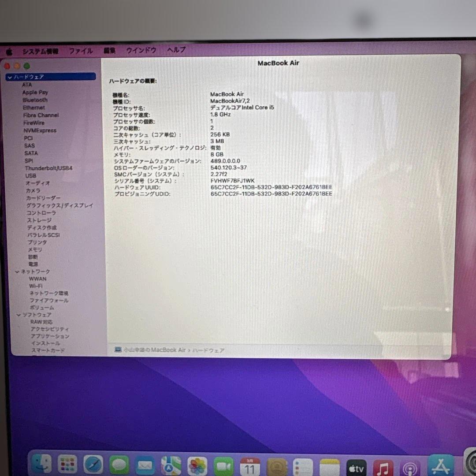Select グラフィックス/ディスプレイ in the sidebar
476x476 pixels.
click(60, 205)
